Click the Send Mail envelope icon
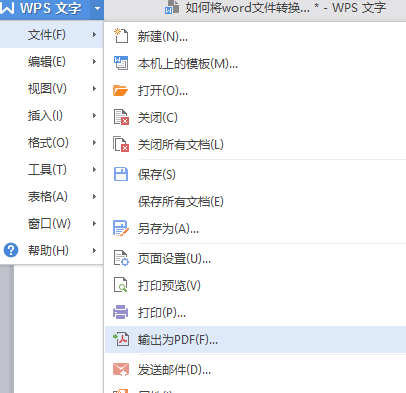This screenshot has width=406, height=393. point(121,369)
